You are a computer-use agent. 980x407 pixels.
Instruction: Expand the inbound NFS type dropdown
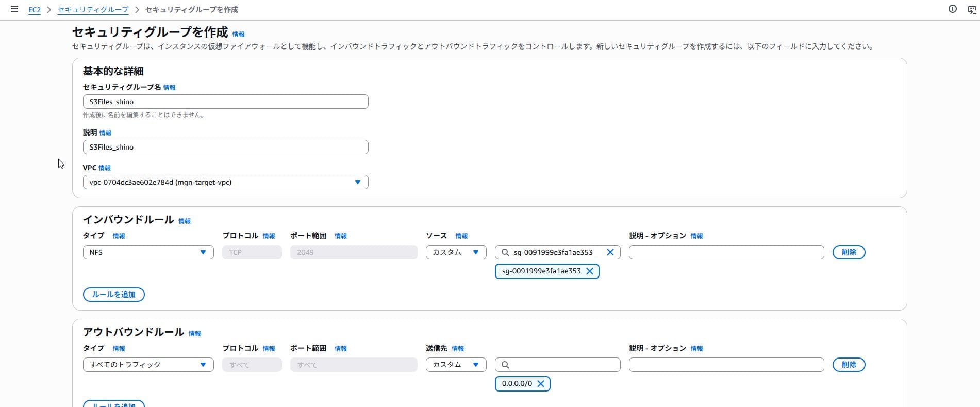pos(148,252)
